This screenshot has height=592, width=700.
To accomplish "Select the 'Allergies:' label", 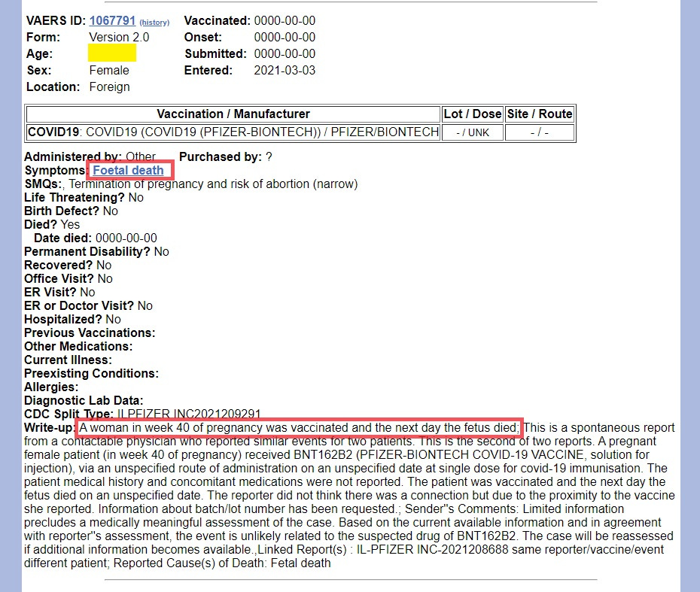I will 51,387.
